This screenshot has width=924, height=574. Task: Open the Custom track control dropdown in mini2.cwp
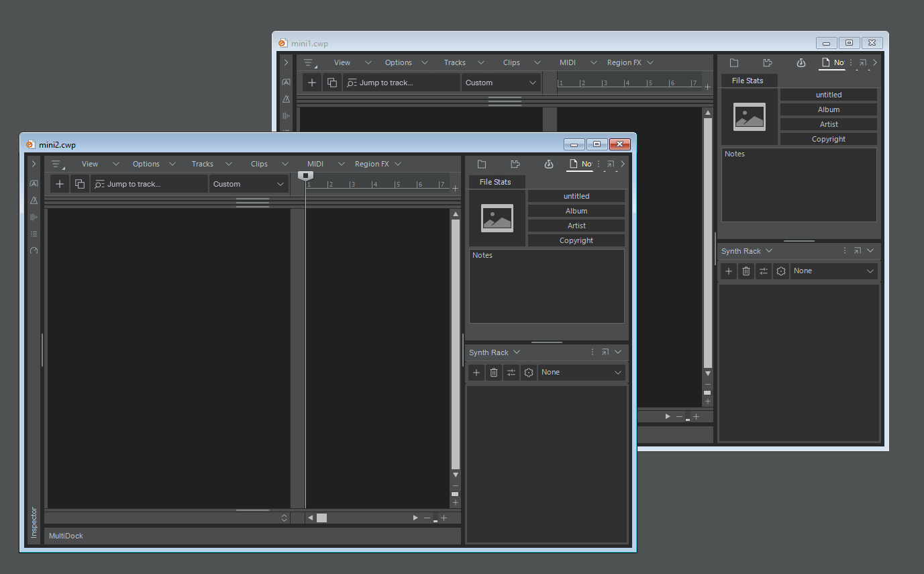pyautogui.click(x=248, y=184)
